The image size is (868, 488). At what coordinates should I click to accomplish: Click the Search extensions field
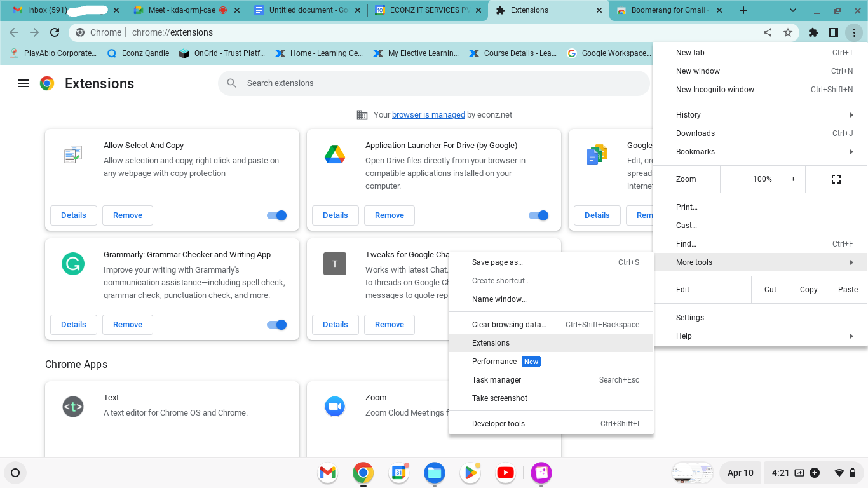pos(434,83)
